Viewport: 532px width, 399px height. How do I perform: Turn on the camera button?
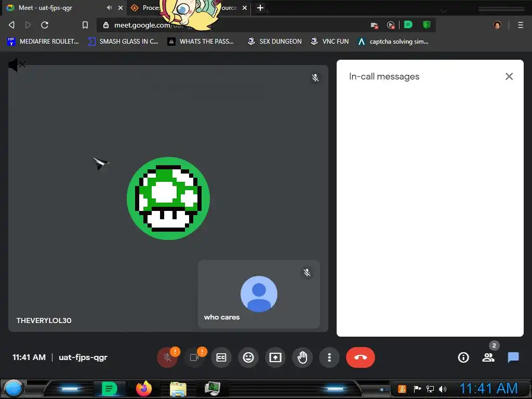click(x=194, y=357)
